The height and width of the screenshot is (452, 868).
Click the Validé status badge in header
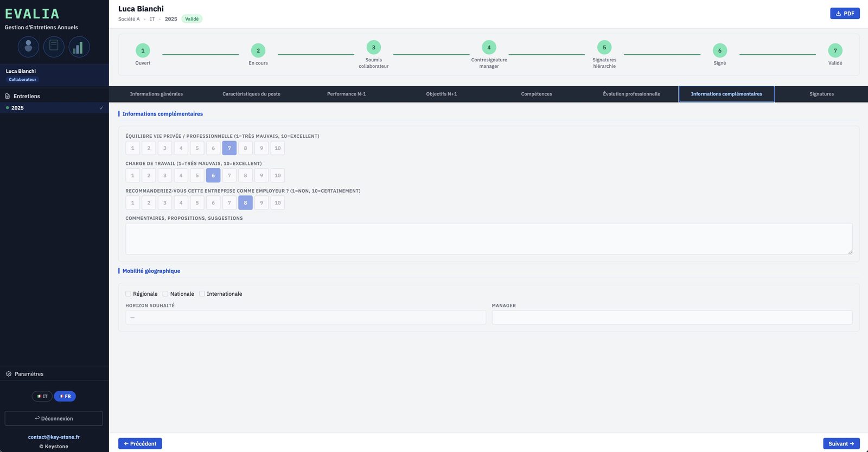[192, 19]
